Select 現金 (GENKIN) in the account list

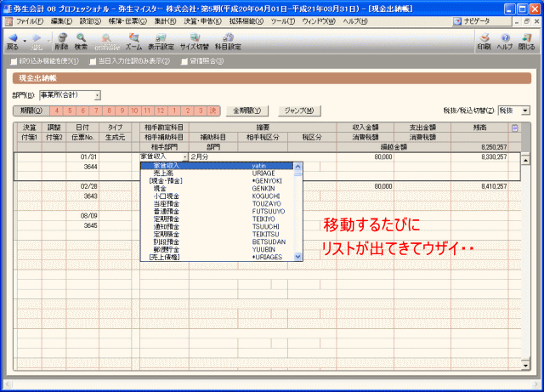[218, 189]
